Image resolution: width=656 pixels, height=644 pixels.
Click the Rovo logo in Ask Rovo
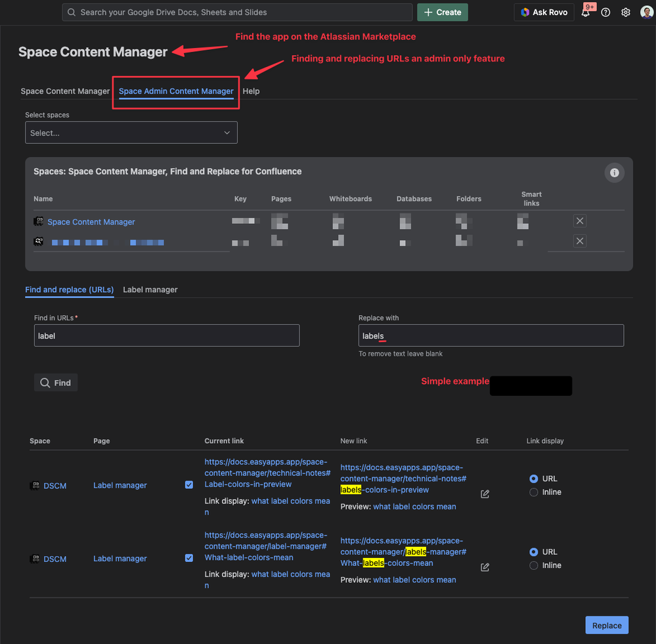coord(525,12)
